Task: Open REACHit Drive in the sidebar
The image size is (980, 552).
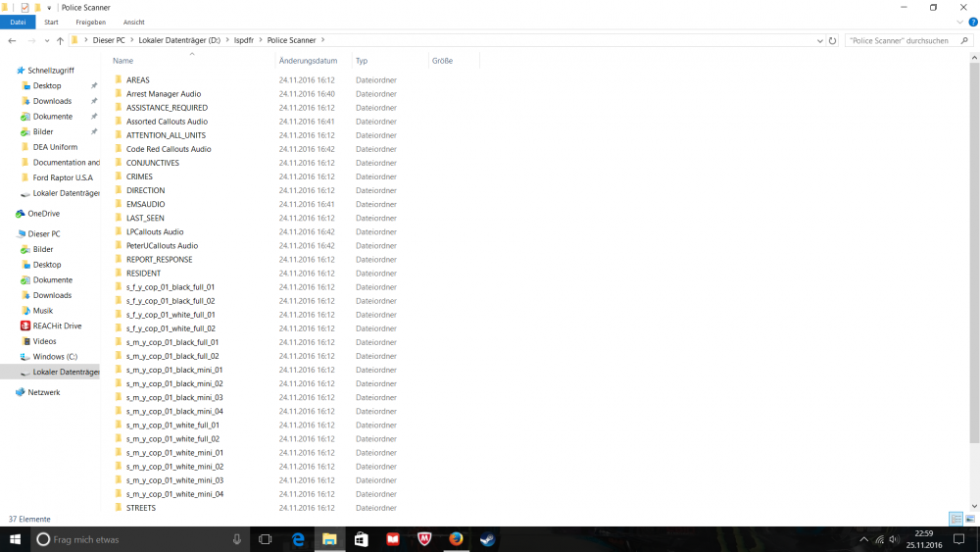Action: pos(57,326)
